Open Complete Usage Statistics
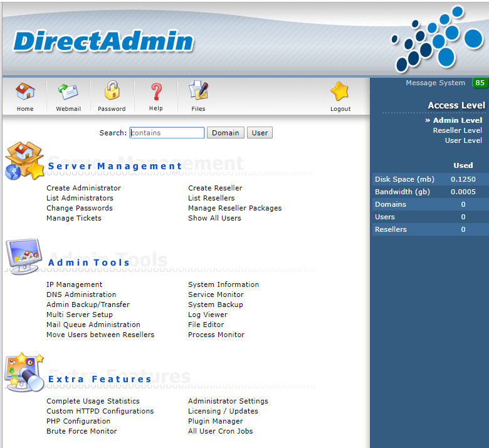This screenshot has width=489, height=448. click(93, 401)
